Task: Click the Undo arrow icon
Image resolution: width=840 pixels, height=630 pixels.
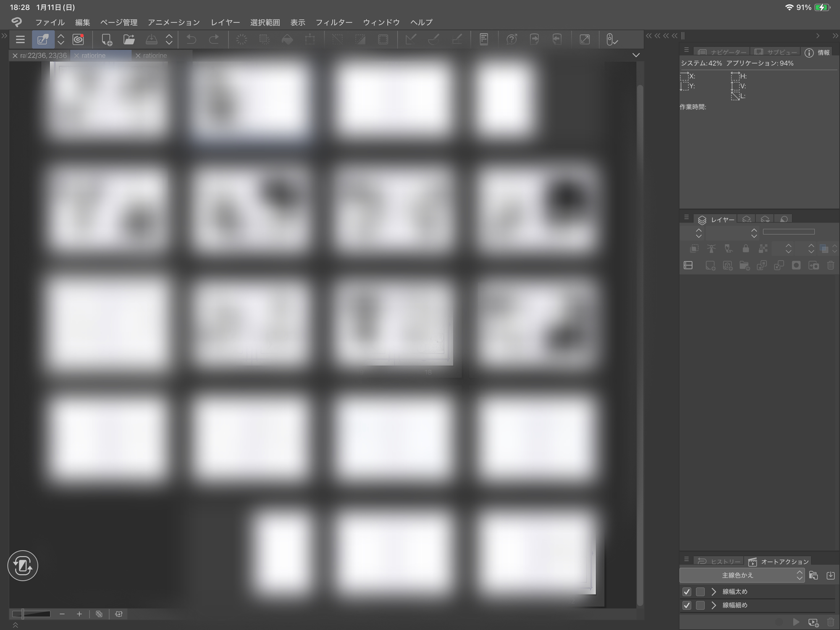Action: (192, 40)
